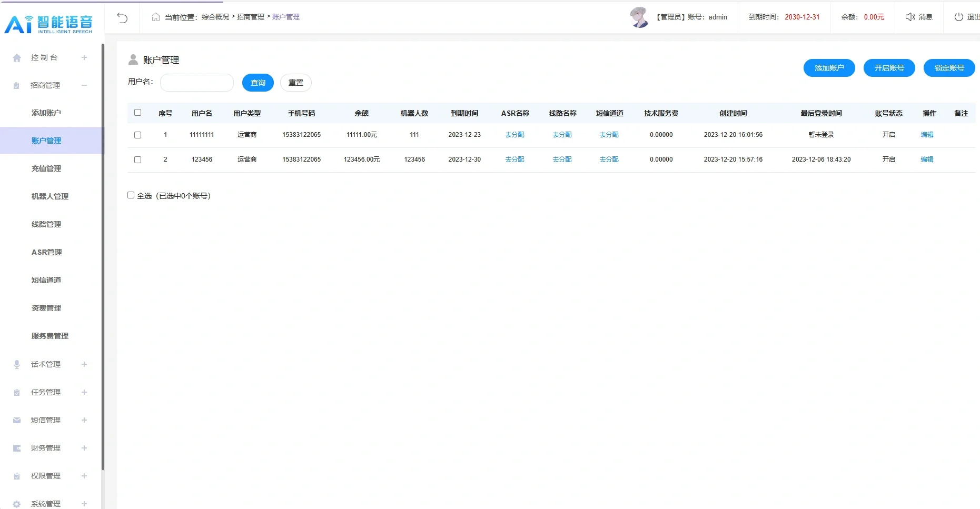Click the envelope icon for 短信管理
This screenshot has height=509, width=980.
tap(16, 420)
